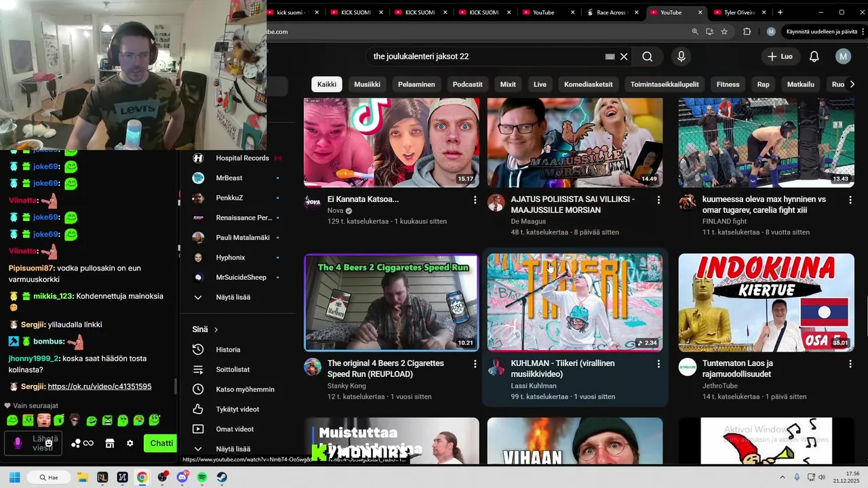868x488 pixels.
Task: Click the zoom magnifier icon in address bar
Action: click(695, 32)
